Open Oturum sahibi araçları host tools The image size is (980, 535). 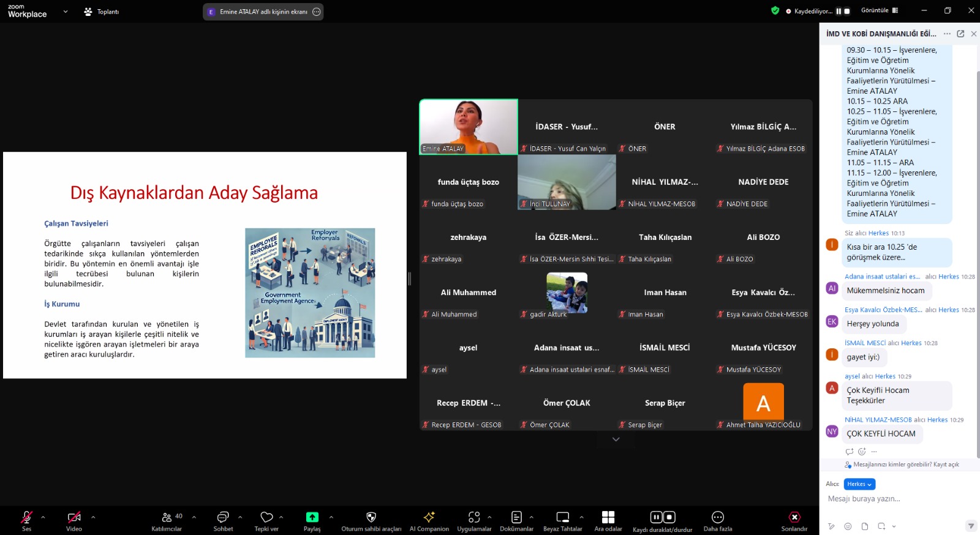[x=371, y=518]
